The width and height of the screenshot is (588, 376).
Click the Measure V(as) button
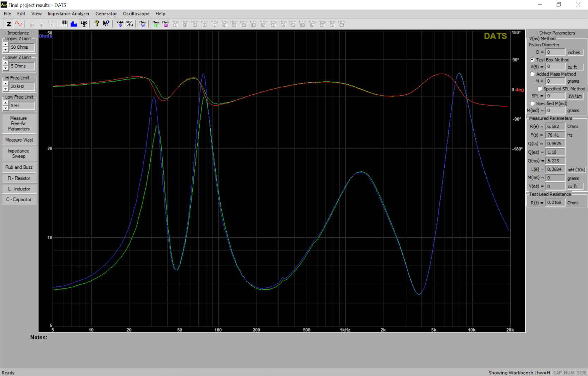pyautogui.click(x=19, y=140)
